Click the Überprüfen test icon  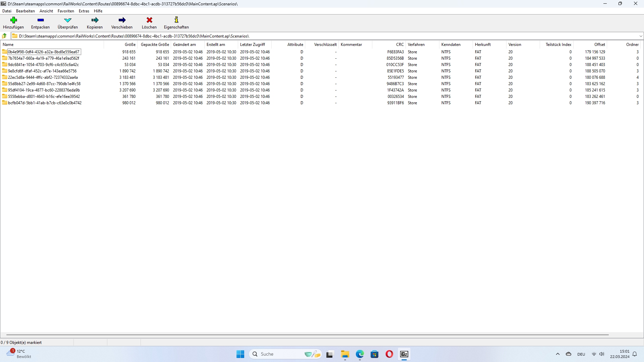67,20
